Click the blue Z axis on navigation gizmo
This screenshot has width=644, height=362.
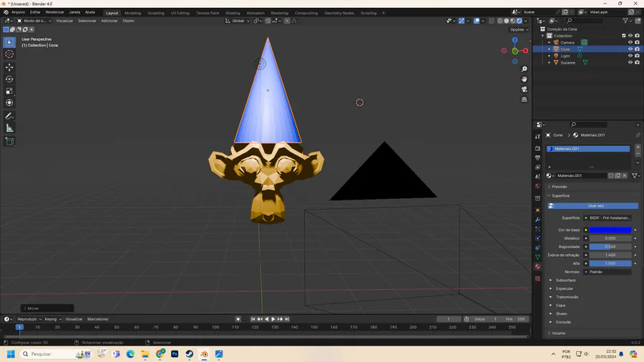pos(515,40)
